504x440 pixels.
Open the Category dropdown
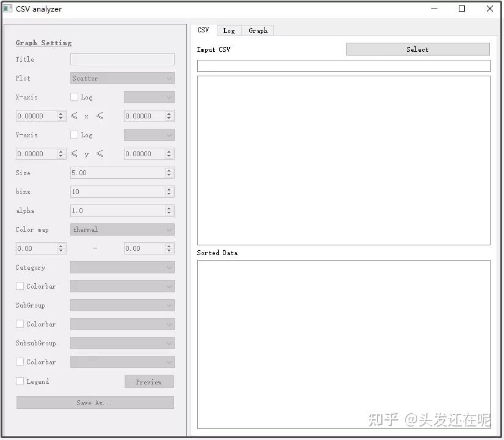[x=122, y=267]
